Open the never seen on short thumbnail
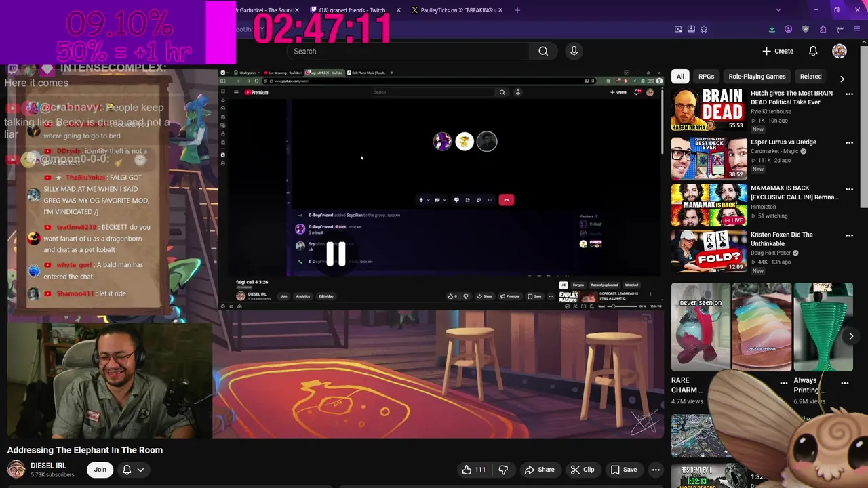The width and height of the screenshot is (868, 488). (701, 327)
